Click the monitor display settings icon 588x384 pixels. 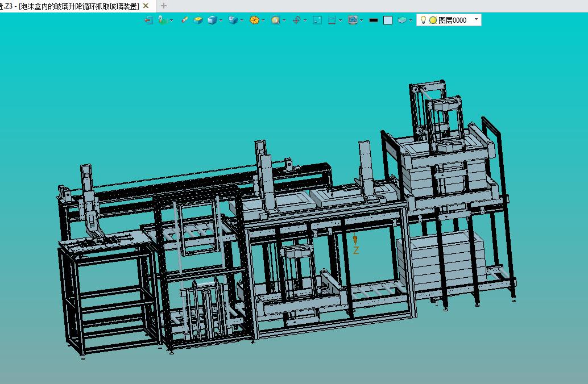(353, 20)
